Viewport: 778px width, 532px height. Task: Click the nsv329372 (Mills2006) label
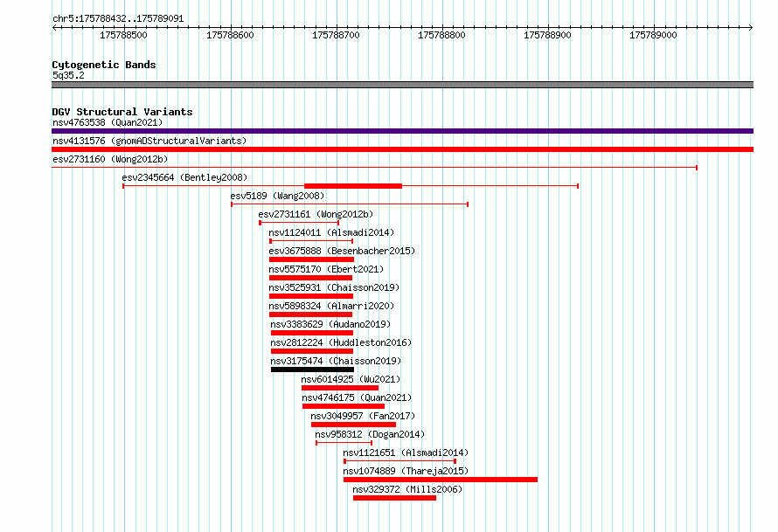click(x=407, y=489)
